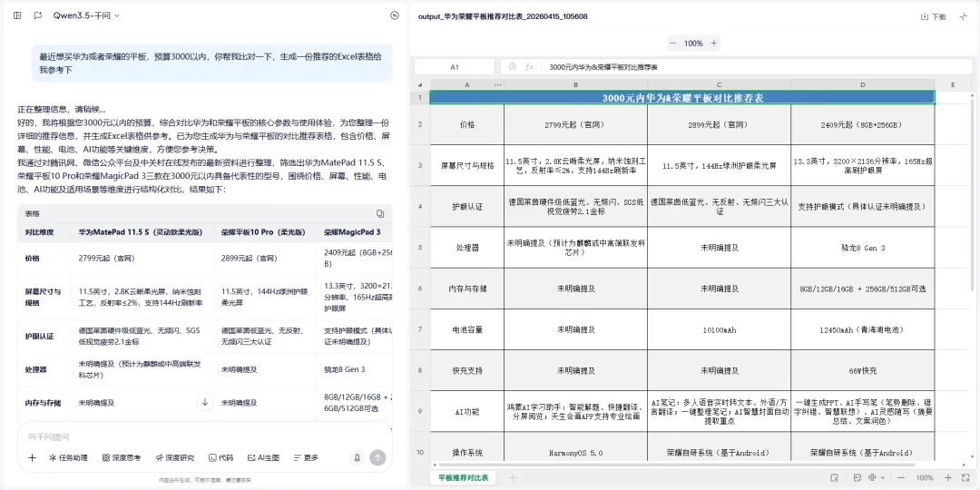Click cell 2409元起（8GB+256GB）in spreadsheet
This screenshot has width=980, height=490.
[x=863, y=124]
